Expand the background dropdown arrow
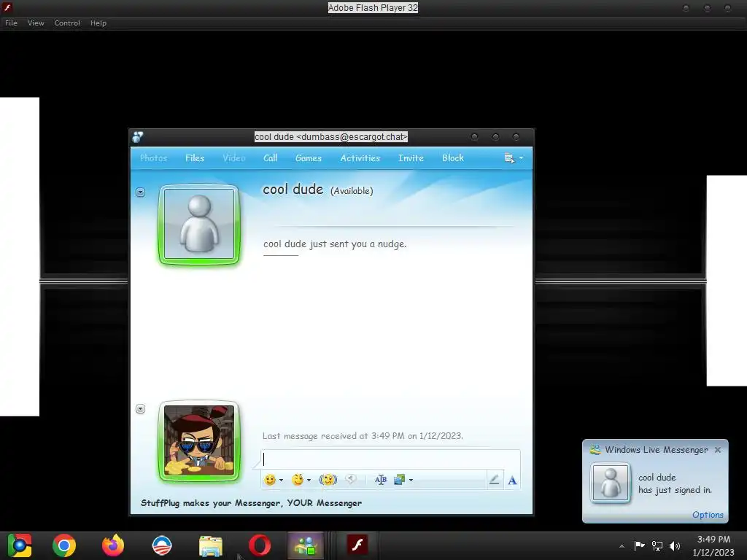 (x=411, y=480)
